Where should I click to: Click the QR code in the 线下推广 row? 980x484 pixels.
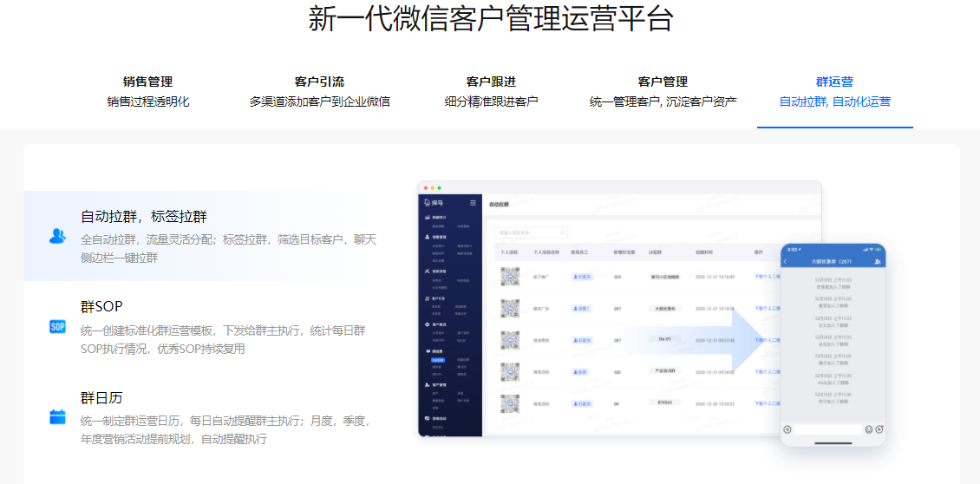click(510, 277)
